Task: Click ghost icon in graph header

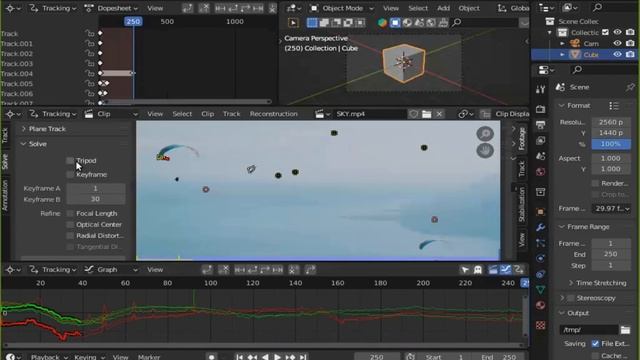Action: (478, 269)
